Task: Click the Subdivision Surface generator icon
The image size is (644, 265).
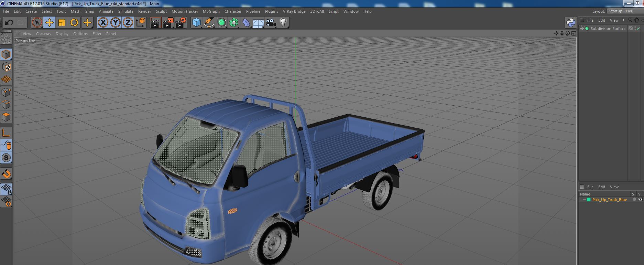Action: [221, 23]
